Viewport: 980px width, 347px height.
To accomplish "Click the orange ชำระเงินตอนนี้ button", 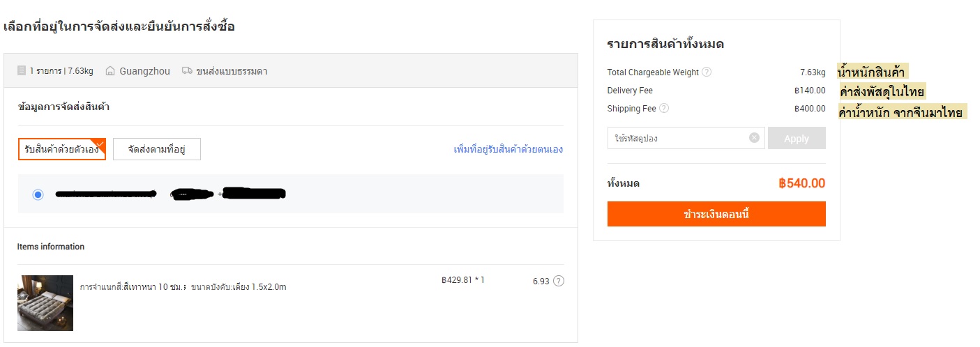I will (x=716, y=214).
